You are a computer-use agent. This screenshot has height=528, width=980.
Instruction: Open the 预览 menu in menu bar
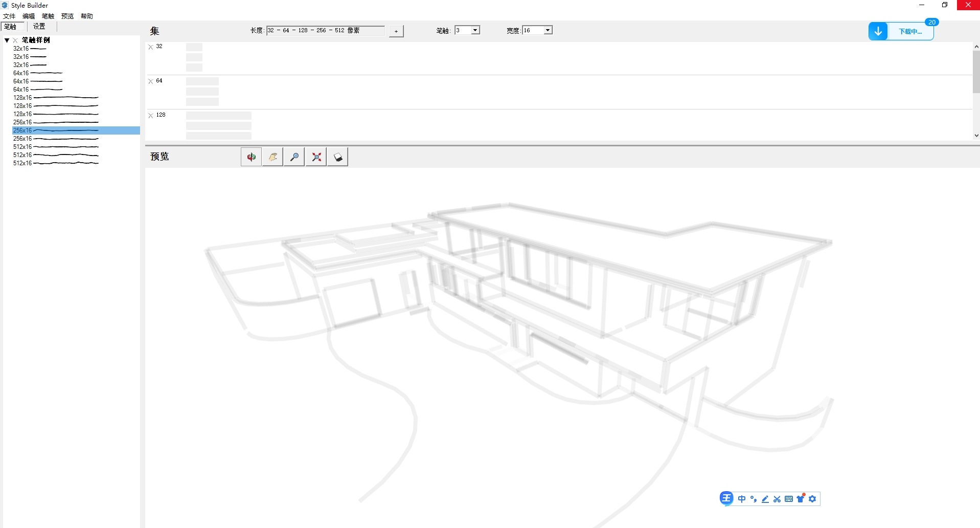(67, 16)
